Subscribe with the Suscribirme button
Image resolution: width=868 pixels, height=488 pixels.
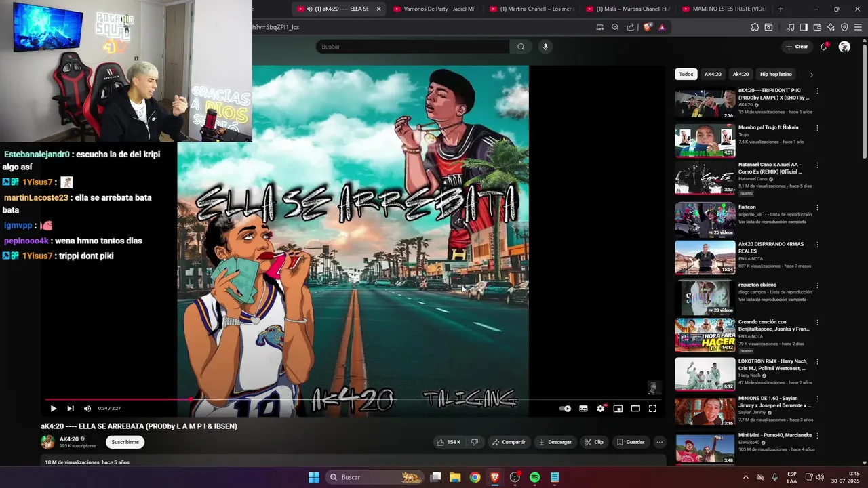click(x=125, y=442)
